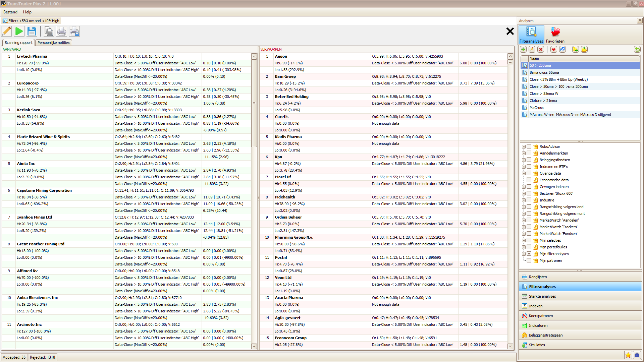
Task: Copy report using the copy pages icon
Action: click(x=49, y=32)
